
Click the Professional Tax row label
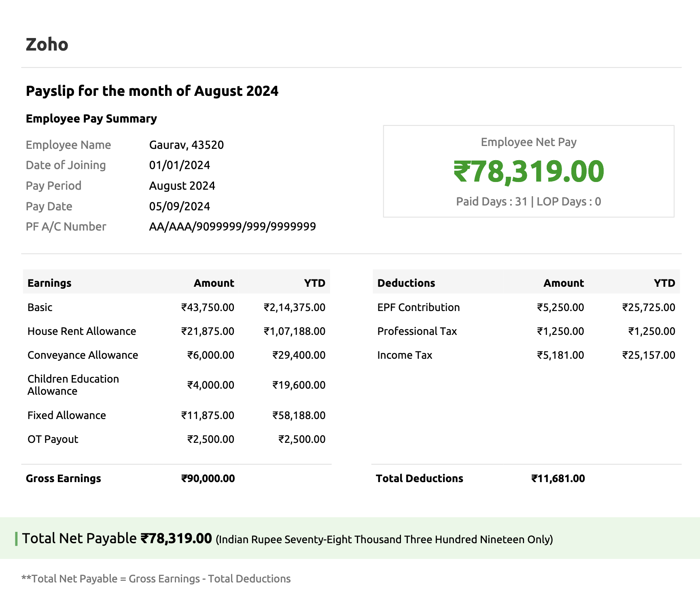[x=417, y=331]
